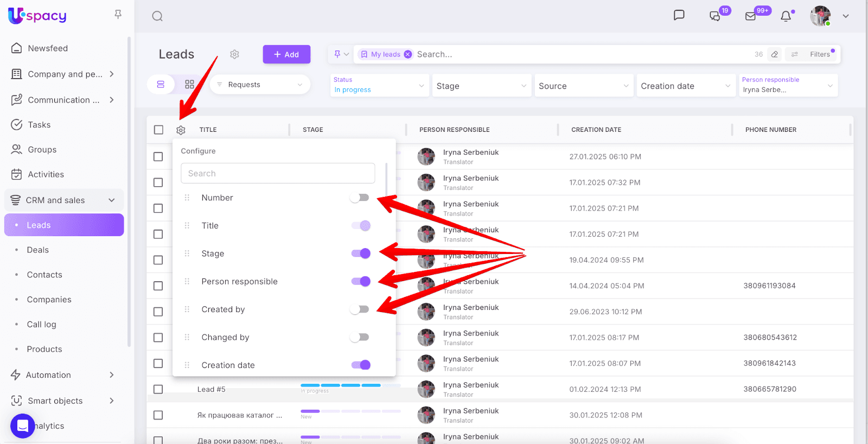
Task: Disable the Stage column toggle
Action: pos(361,253)
